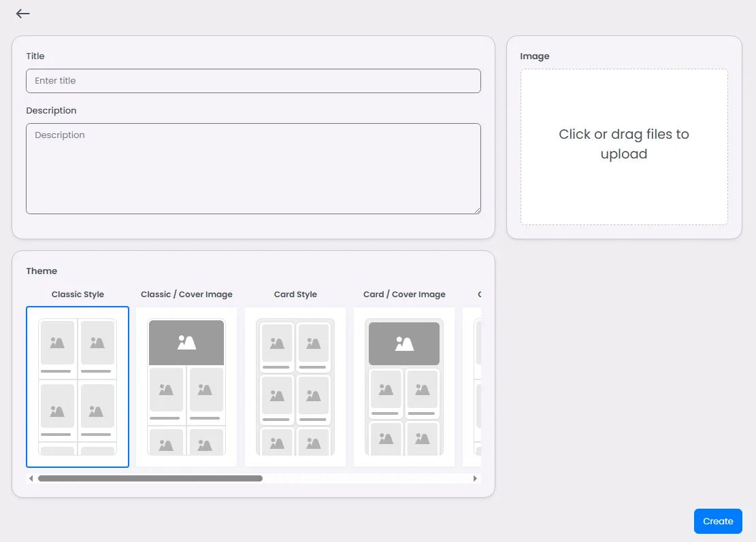Pick the Card Style theme thumbnail
This screenshot has height=542, width=756.
tap(295, 387)
